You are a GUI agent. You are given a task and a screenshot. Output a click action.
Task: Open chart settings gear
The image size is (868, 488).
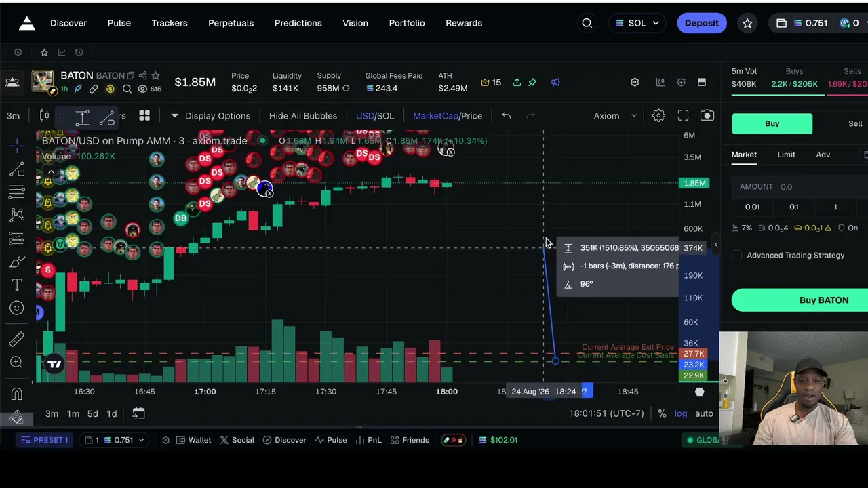click(658, 115)
